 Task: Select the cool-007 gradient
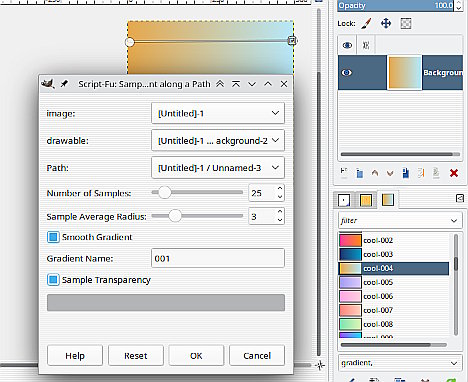[x=394, y=310]
